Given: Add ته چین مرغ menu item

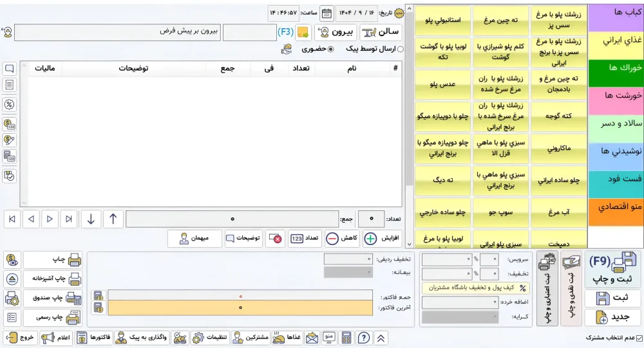Looking at the screenshot, I should pyautogui.click(x=500, y=20).
